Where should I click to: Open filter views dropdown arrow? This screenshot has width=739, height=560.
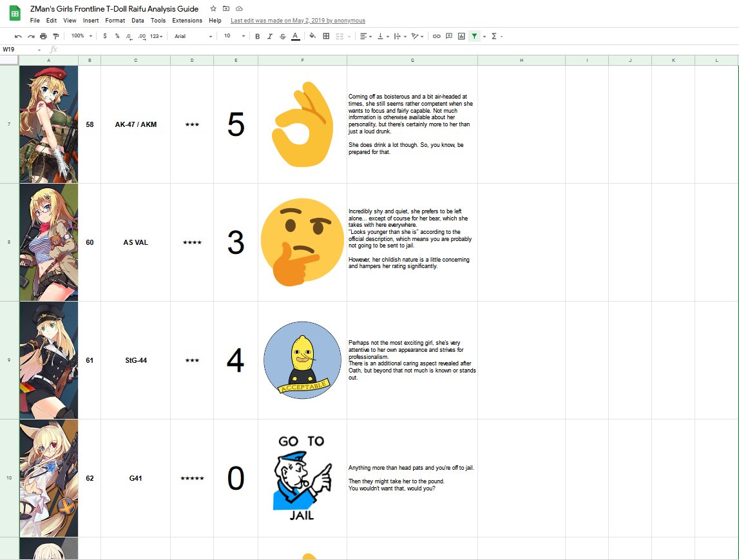pos(484,36)
